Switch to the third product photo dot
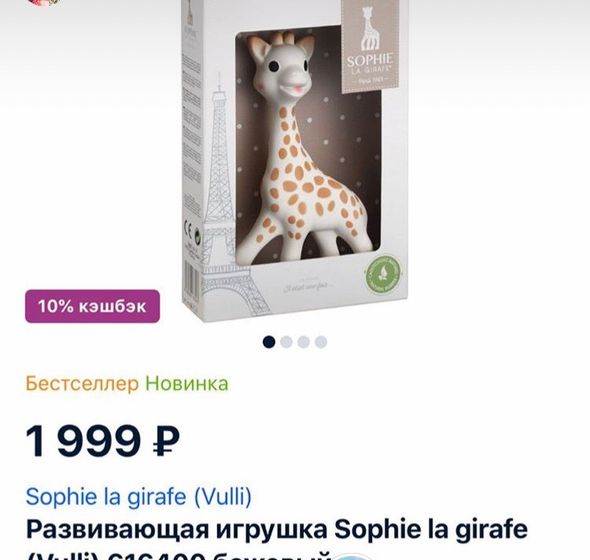Image resolution: width=590 pixels, height=560 pixels. click(304, 342)
